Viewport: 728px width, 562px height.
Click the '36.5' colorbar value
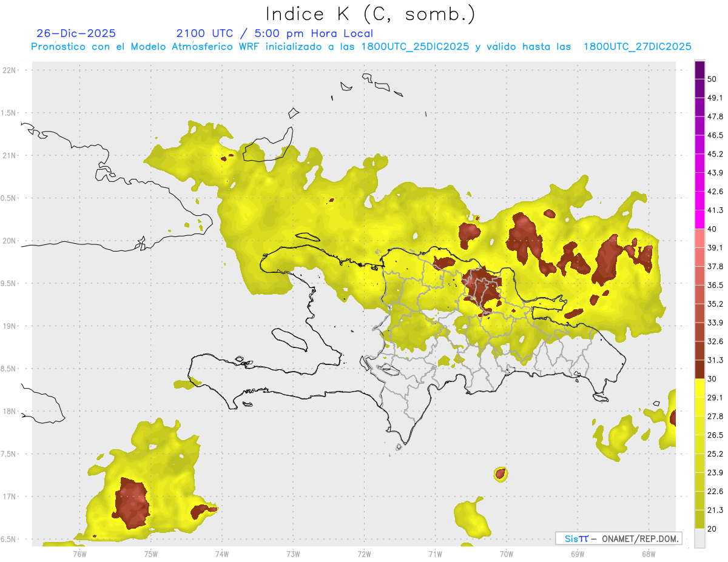tap(715, 286)
